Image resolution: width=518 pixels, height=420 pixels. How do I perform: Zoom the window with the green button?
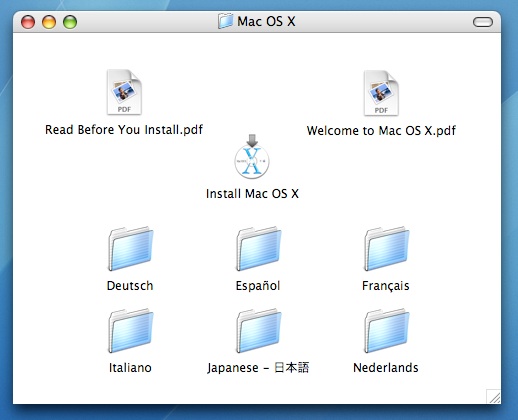click(70, 22)
